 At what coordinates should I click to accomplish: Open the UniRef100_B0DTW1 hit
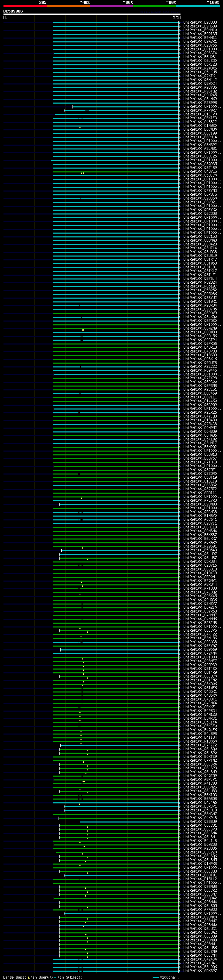click(200, 875)
